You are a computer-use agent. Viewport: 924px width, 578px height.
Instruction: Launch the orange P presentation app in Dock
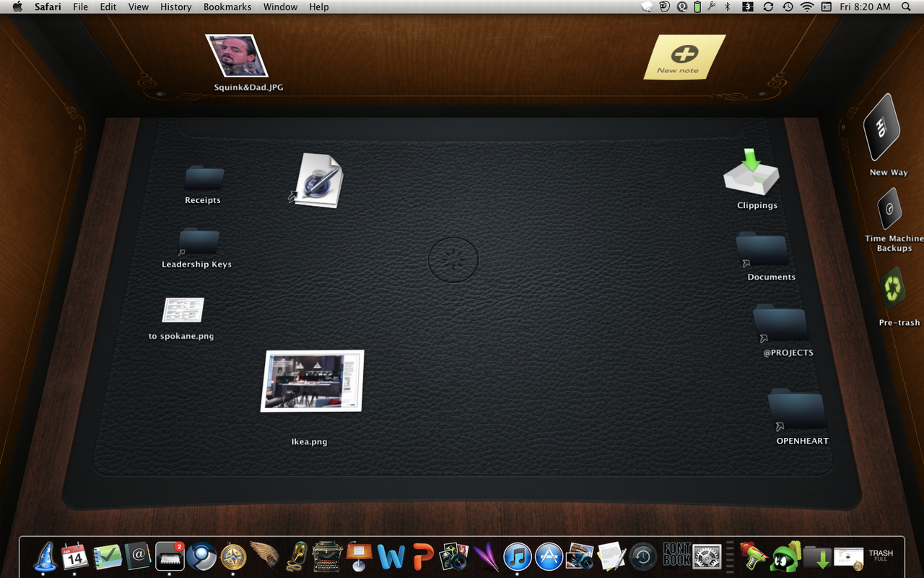click(423, 557)
